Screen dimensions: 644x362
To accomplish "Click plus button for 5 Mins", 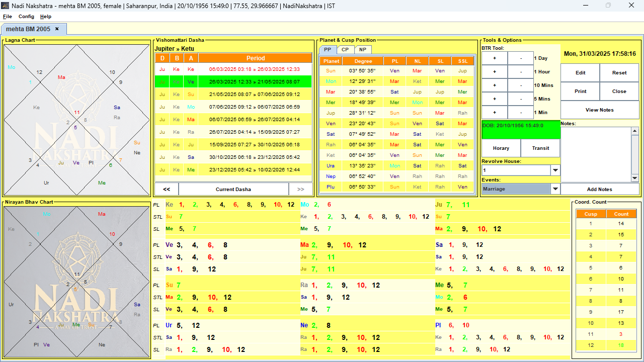I will 495,99.
